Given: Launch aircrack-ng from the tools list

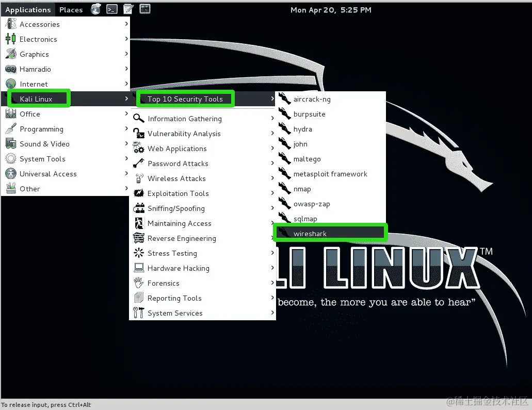Looking at the screenshot, I should 330,99.
